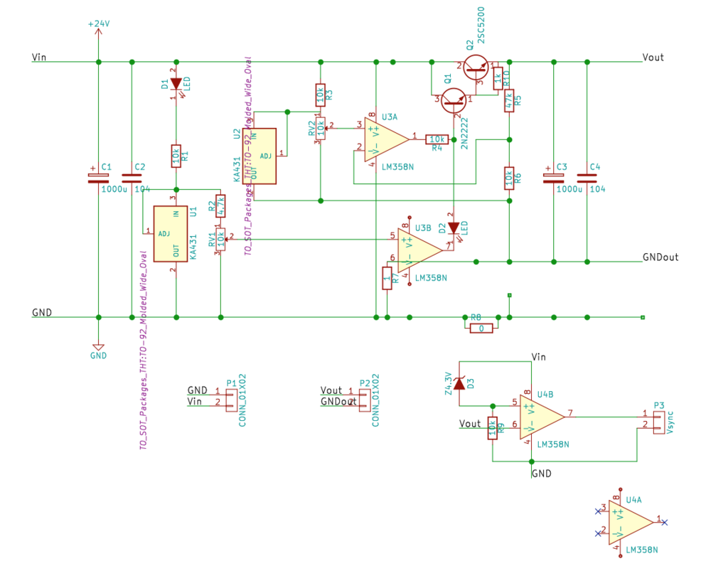Select the C4 104 capacitor symbol

point(587,178)
